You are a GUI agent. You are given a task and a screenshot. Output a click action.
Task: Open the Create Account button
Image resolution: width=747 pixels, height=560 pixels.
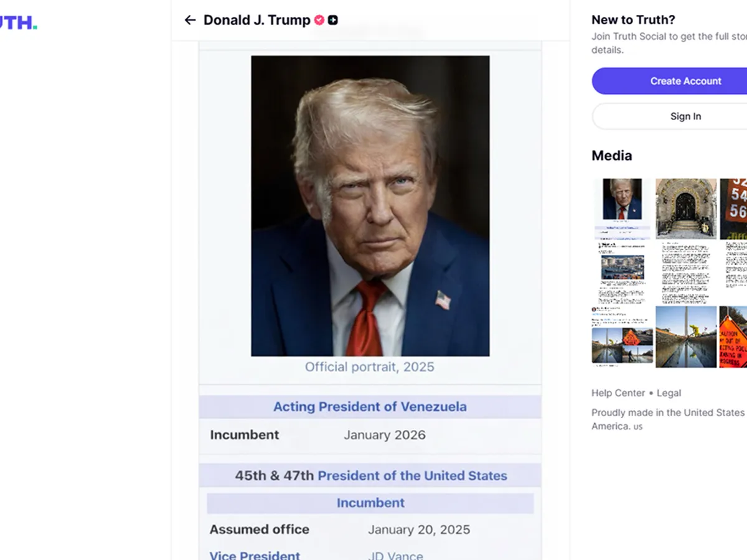687,81
